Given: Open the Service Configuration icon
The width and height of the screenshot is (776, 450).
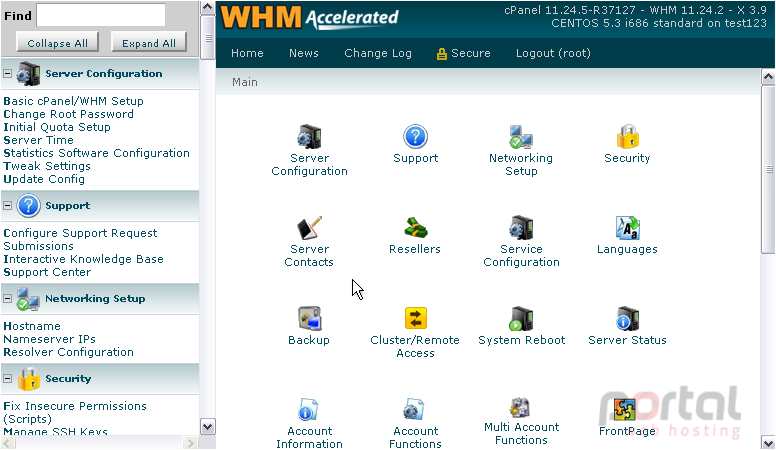Looking at the screenshot, I should pyautogui.click(x=521, y=228).
